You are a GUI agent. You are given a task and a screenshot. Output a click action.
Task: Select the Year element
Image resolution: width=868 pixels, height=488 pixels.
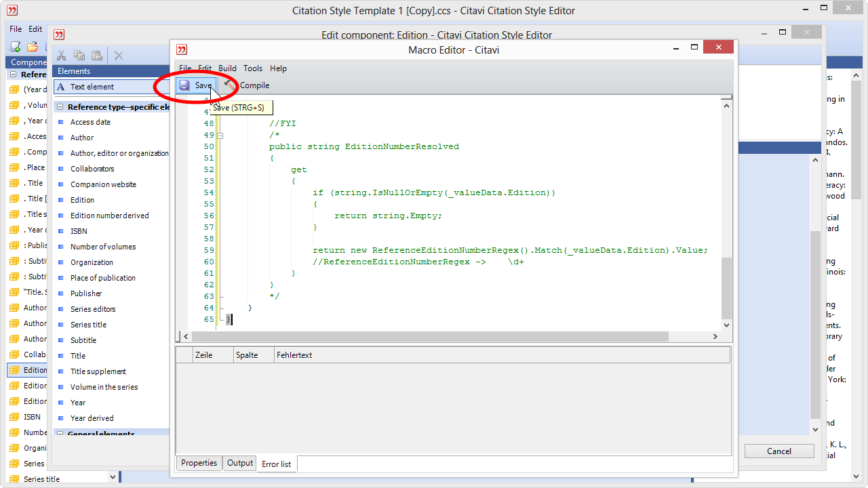point(78,403)
